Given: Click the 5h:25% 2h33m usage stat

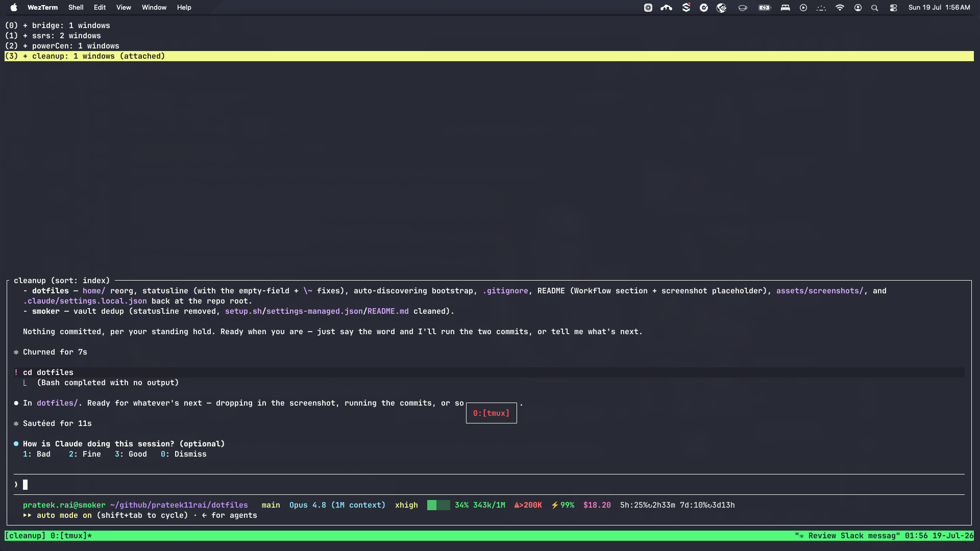Looking at the screenshot, I should 647,505.
